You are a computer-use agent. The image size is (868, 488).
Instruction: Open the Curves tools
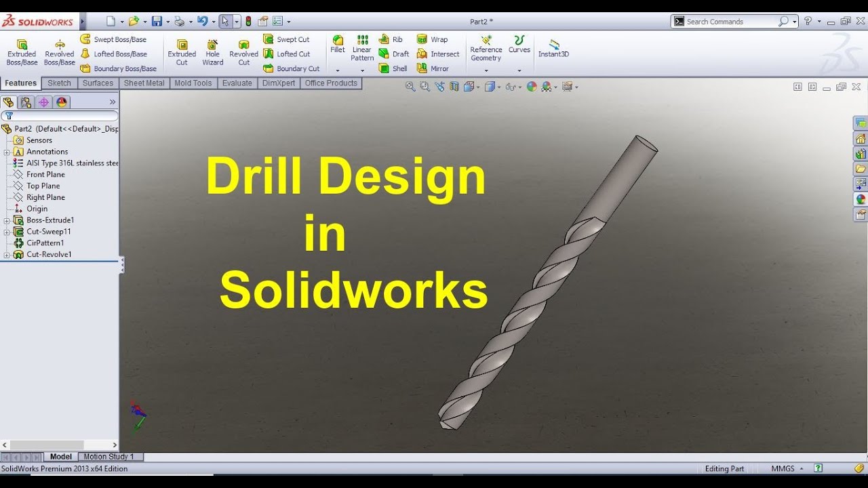click(x=519, y=45)
